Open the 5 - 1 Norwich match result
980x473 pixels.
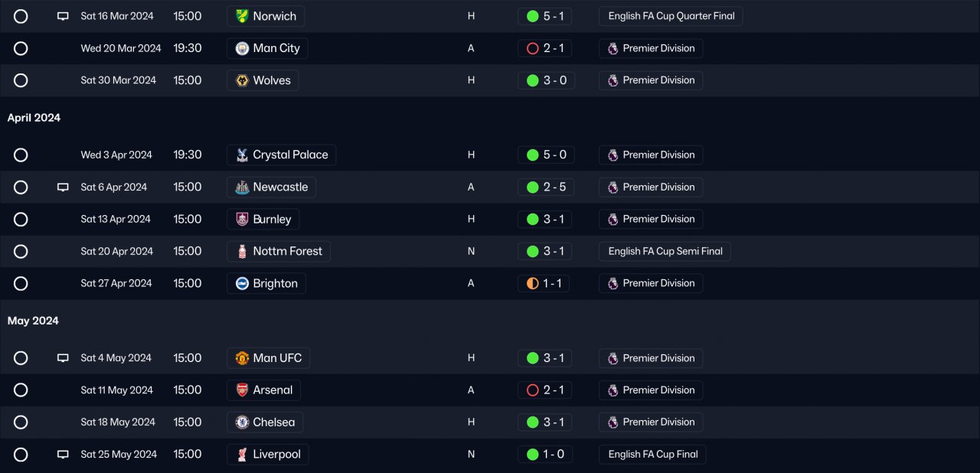[x=545, y=16]
